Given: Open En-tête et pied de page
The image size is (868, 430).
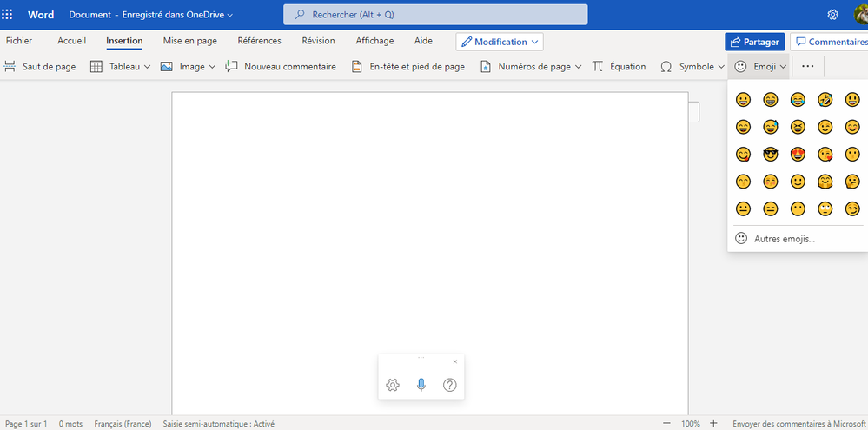Looking at the screenshot, I should [x=408, y=66].
